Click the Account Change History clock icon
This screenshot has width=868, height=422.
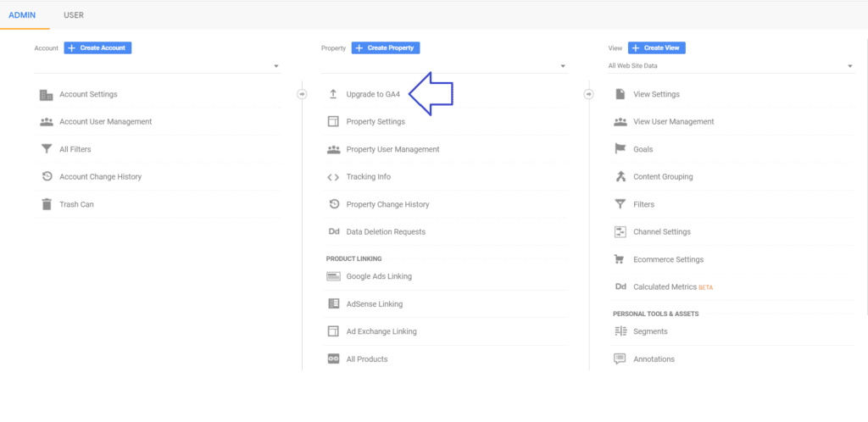pyautogui.click(x=47, y=177)
